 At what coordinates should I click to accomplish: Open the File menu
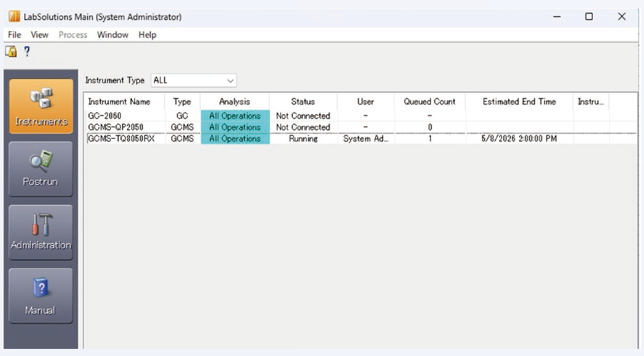pyautogui.click(x=14, y=35)
